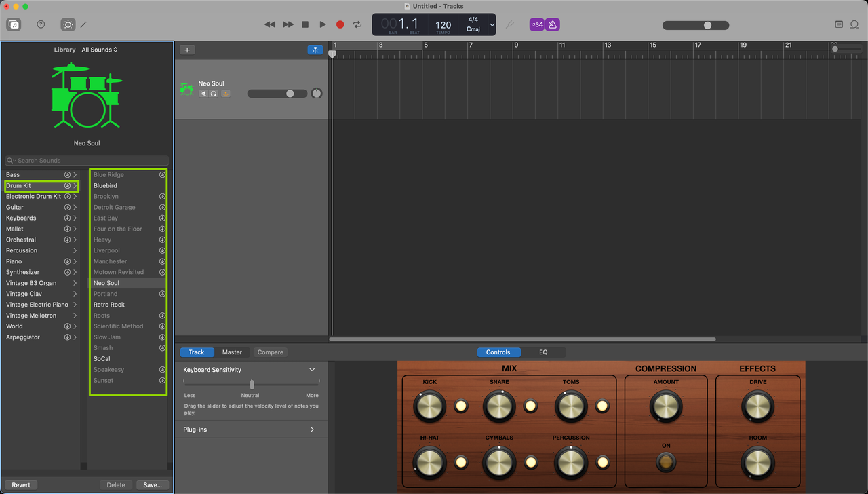Toggle the 1234 count-in button

pyautogui.click(x=536, y=24)
